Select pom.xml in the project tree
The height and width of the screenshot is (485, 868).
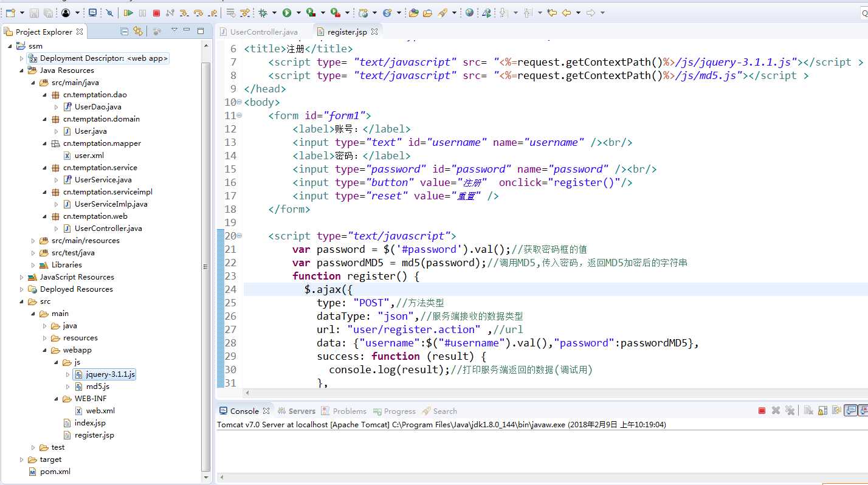tap(55, 472)
